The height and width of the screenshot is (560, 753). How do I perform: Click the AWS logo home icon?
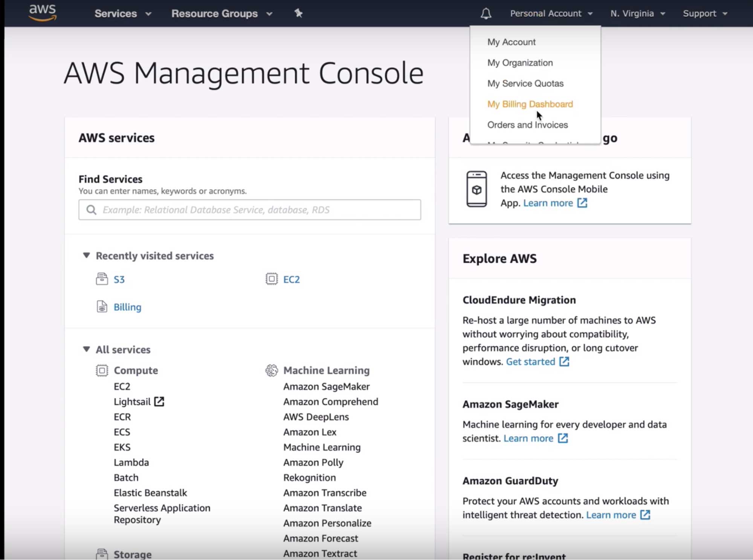pos(43,12)
